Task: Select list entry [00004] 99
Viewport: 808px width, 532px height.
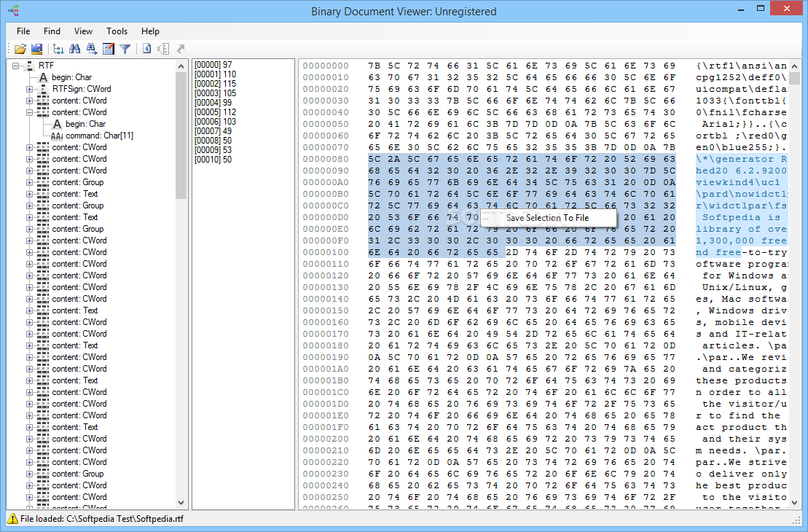Action: [213, 103]
